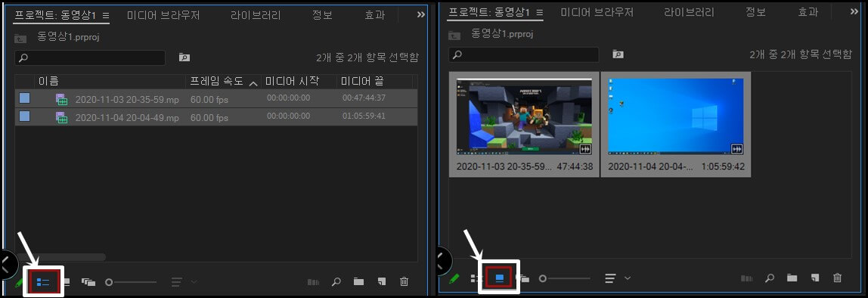
Task: Open 정보 tab in right panel
Action: point(755,12)
